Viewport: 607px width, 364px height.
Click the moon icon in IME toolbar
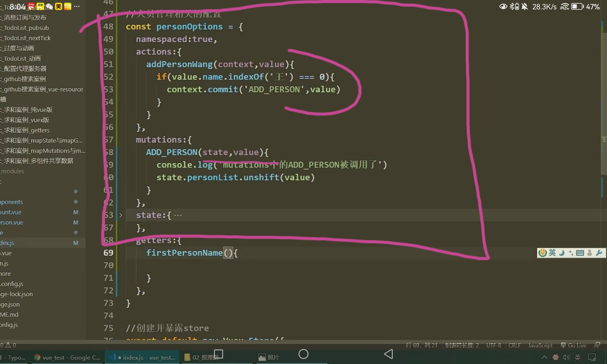point(562,253)
